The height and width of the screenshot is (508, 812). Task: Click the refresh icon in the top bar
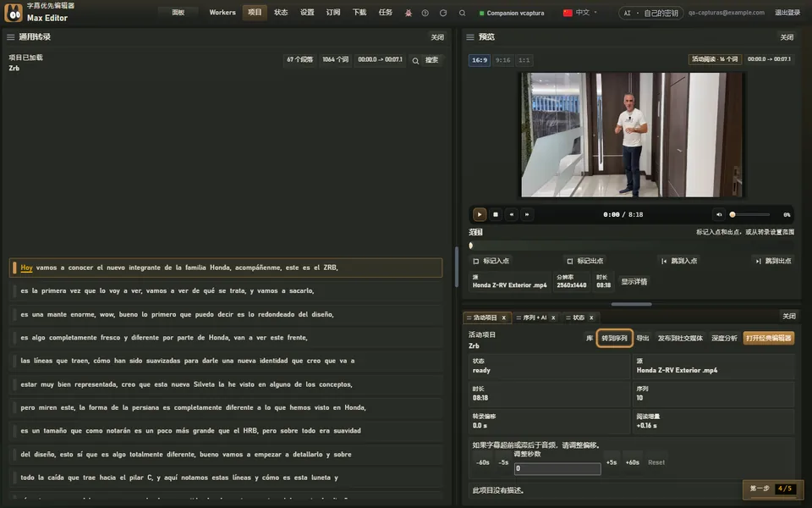pyautogui.click(x=443, y=13)
